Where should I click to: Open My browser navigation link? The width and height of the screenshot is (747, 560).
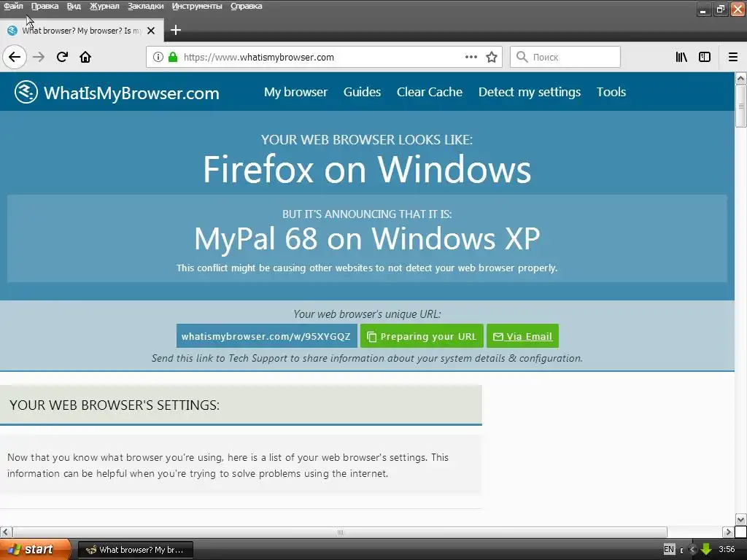pos(296,92)
